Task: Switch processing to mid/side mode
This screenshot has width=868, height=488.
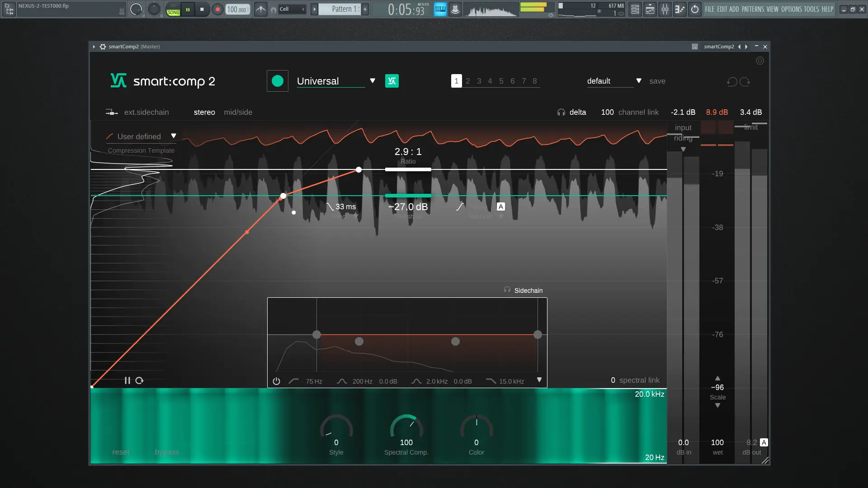Action: pos(238,112)
